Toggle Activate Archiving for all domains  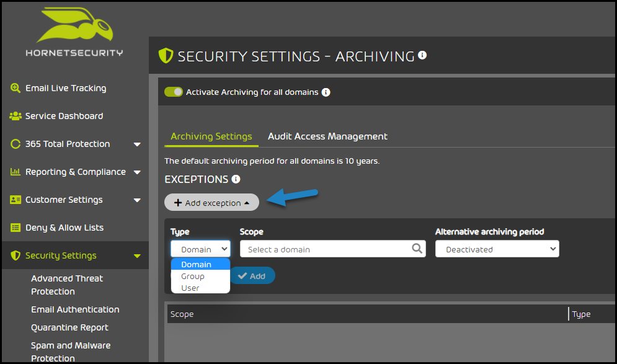pyautogui.click(x=174, y=92)
